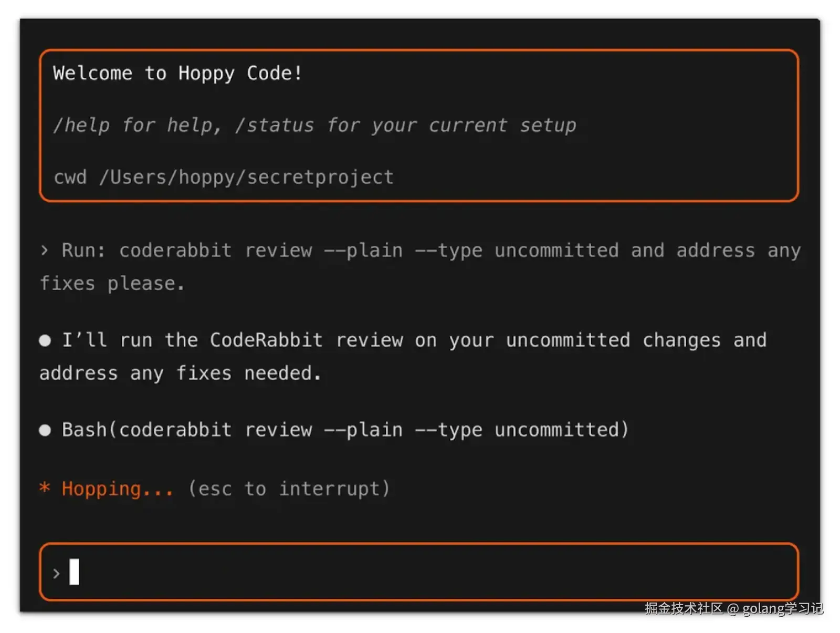This screenshot has width=840, height=633.
Task: Click the orange "Hopping..." status text
Action: point(117,489)
